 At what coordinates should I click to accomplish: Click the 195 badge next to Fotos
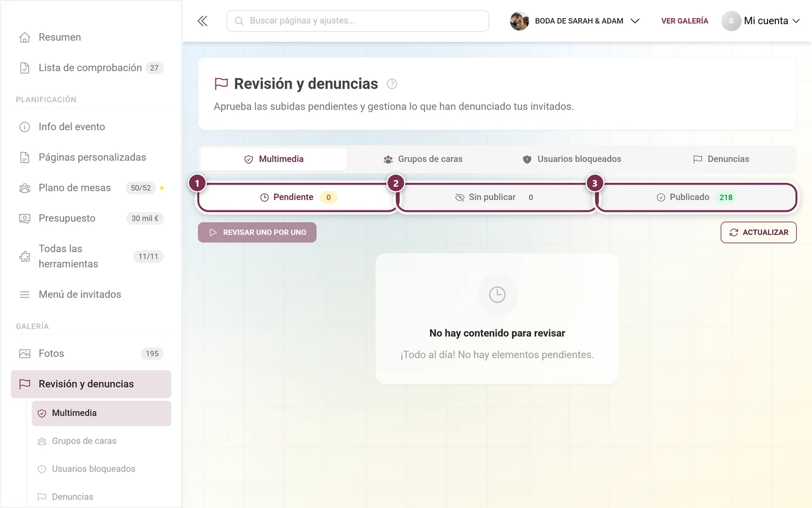coord(152,354)
